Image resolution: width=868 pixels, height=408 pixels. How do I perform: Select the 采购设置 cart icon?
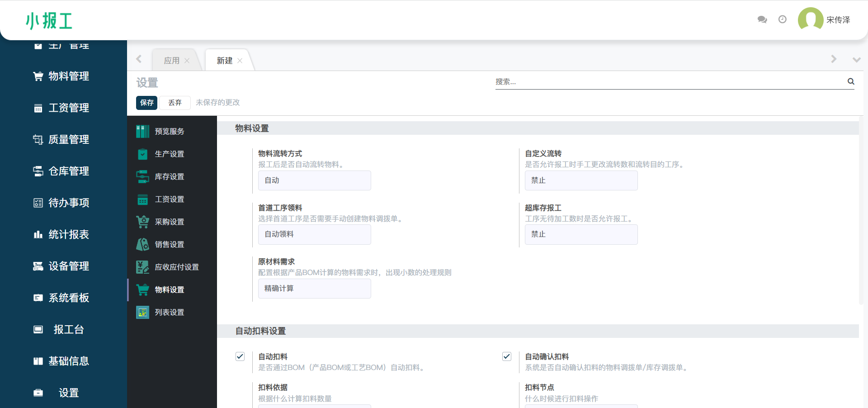pos(143,222)
